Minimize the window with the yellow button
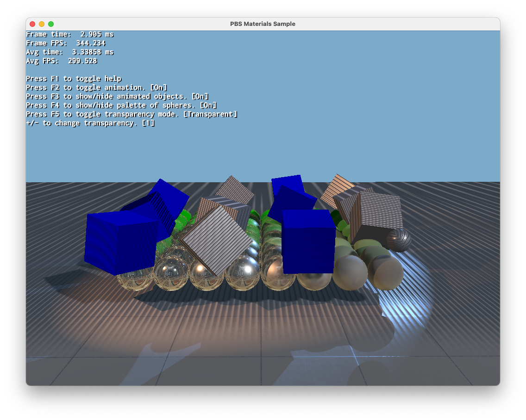The width and height of the screenshot is (526, 420). (42, 24)
